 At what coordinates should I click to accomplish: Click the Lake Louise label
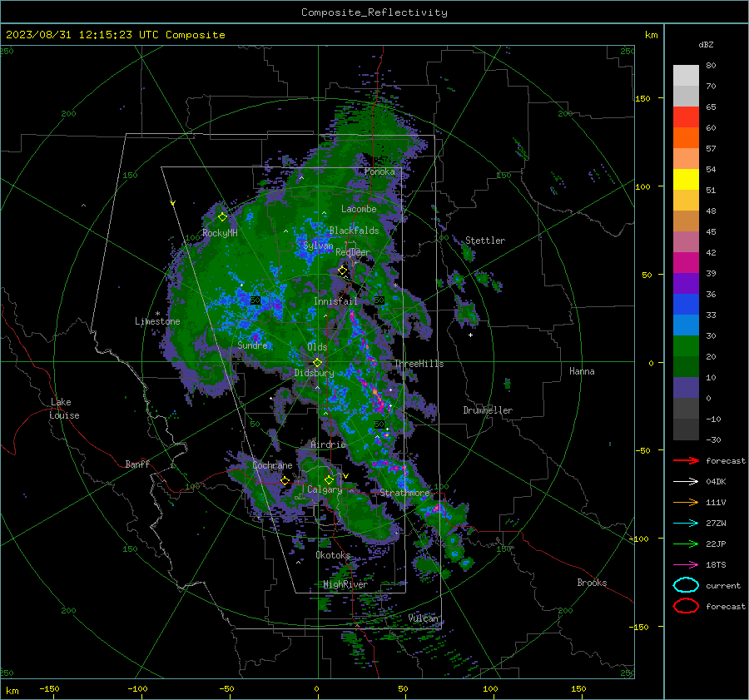(x=64, y=409)
